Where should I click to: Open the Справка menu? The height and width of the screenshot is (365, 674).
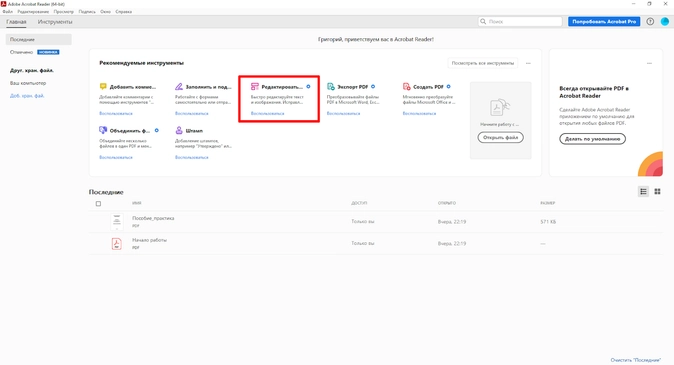pyautogui.click(x=123, y=12)
